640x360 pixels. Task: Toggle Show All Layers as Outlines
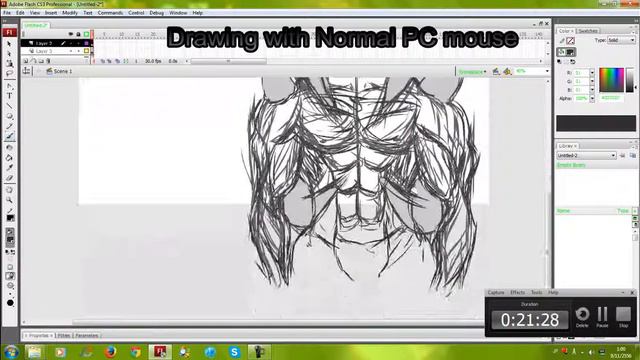(87, 34)
